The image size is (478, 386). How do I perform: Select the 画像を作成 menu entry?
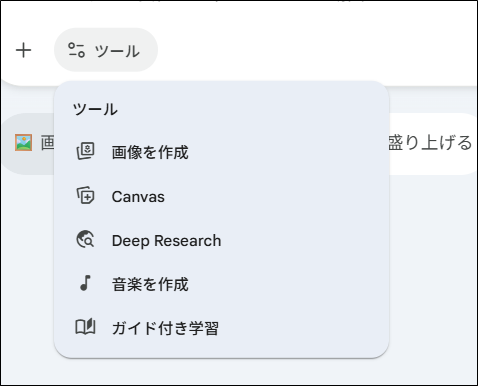[x=221, y=152]
